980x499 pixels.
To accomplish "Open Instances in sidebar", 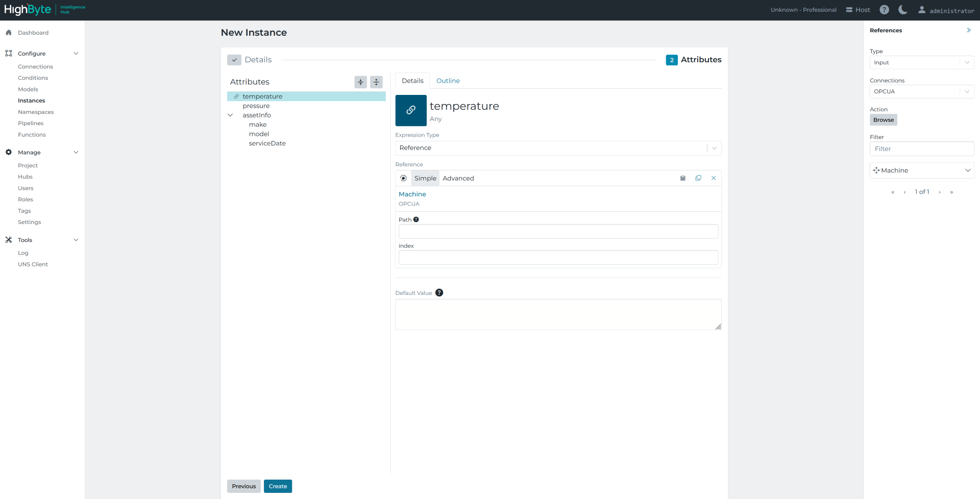I will click(31, 101).
